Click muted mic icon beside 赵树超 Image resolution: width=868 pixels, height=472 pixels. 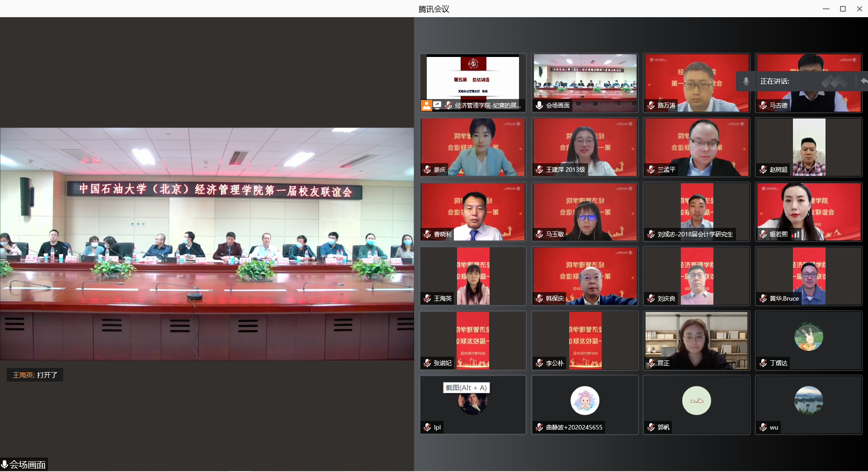[763, 170]
